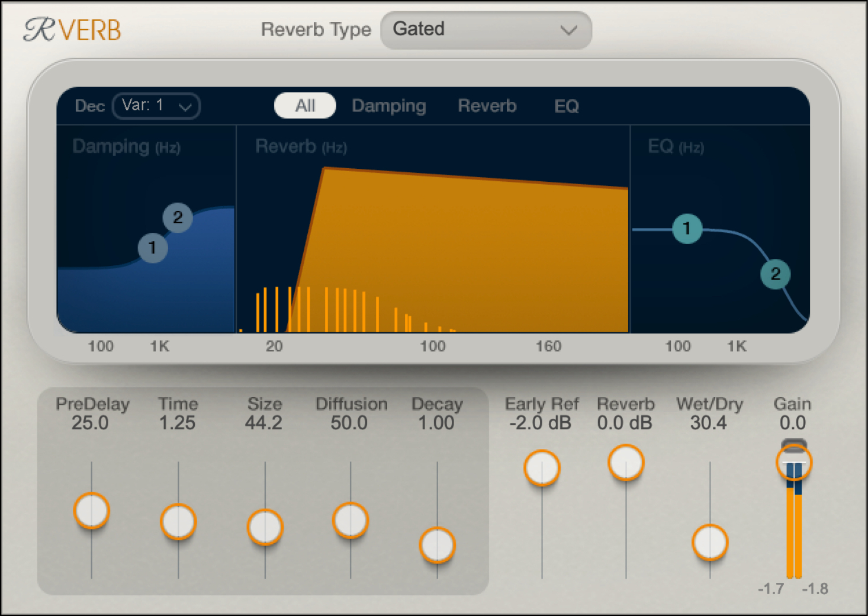Select the Reverb view
This screenshot has width=868, height=616.
point(487,106)
